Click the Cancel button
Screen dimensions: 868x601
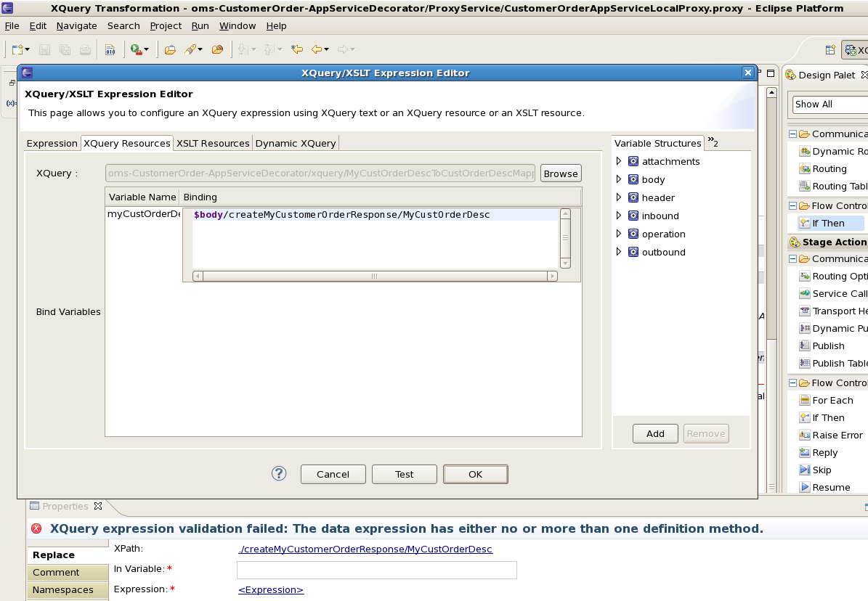pos(333,474)
